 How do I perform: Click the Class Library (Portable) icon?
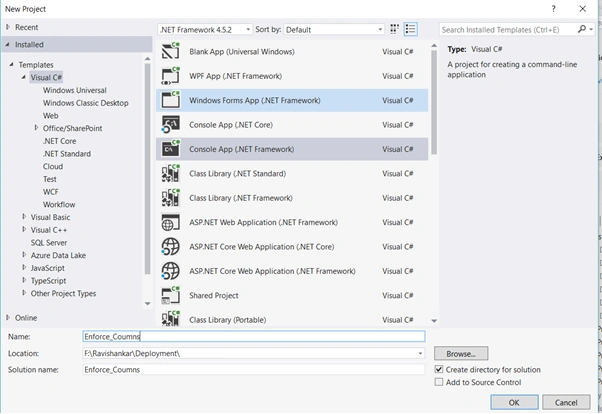pyautogui.click(x=170, y=319)
